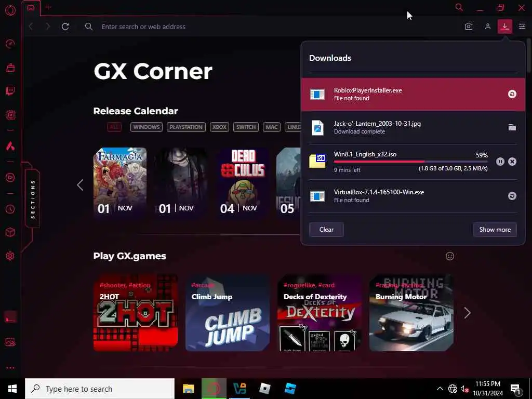Retry VirtualBox-7.1.4 exe download

coord(512,196)
